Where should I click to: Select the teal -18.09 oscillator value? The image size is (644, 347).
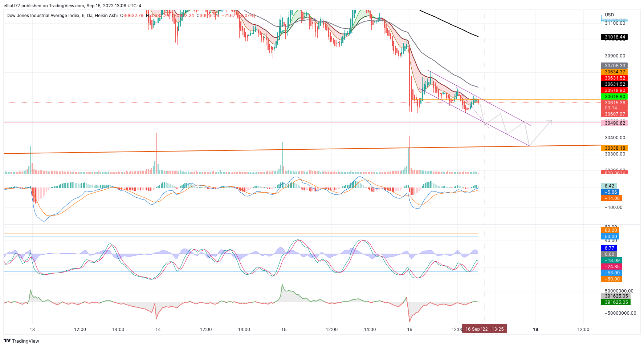coord(611,261)
